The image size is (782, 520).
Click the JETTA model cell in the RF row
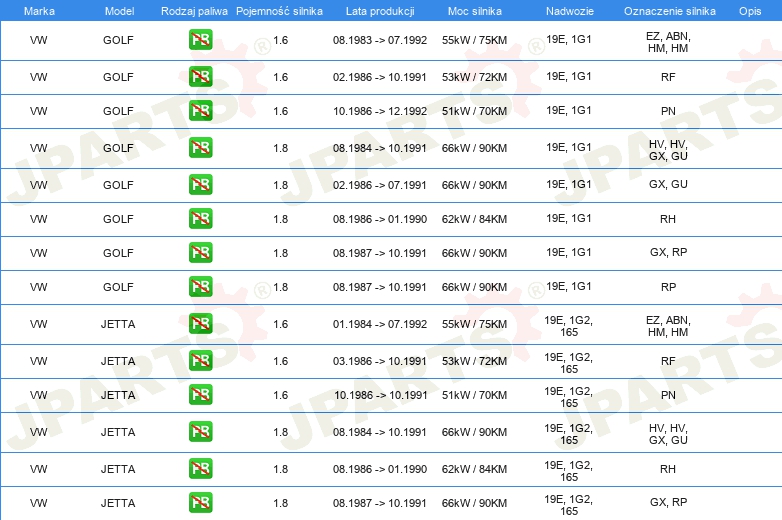(118, 361)
